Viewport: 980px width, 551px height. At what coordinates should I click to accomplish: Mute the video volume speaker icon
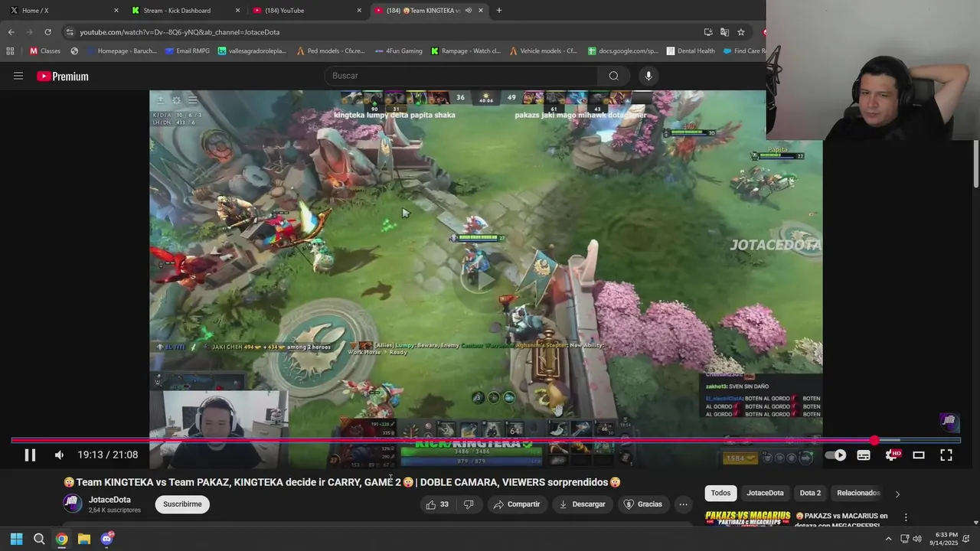pos(59,455)
